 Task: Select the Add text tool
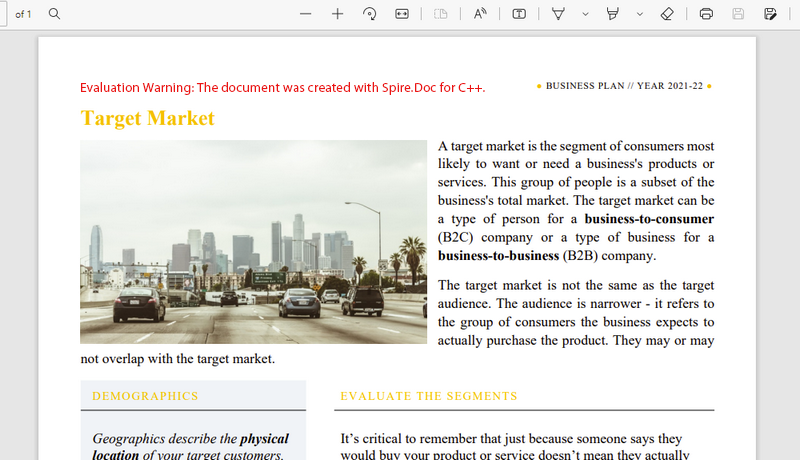pos(519,14)
